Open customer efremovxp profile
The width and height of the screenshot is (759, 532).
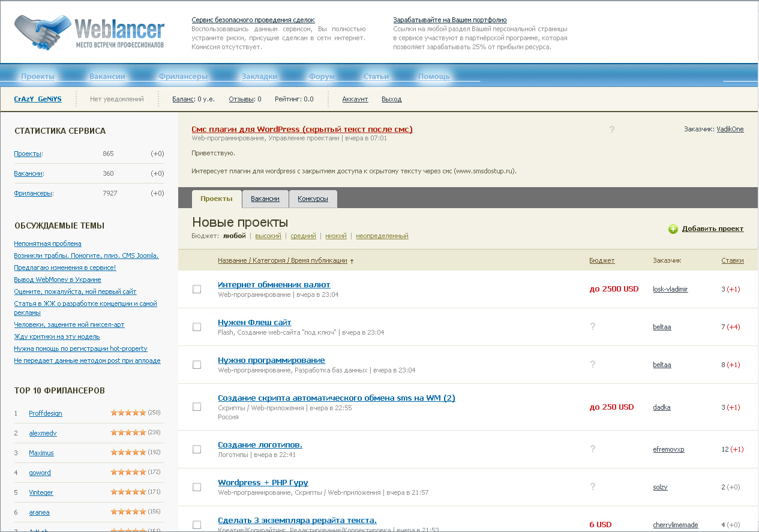668,449
